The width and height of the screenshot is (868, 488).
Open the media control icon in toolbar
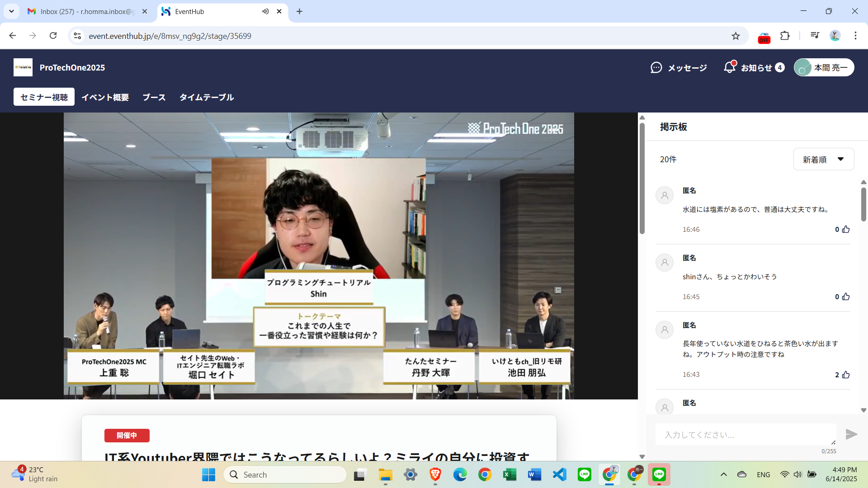tap(815, 36)
